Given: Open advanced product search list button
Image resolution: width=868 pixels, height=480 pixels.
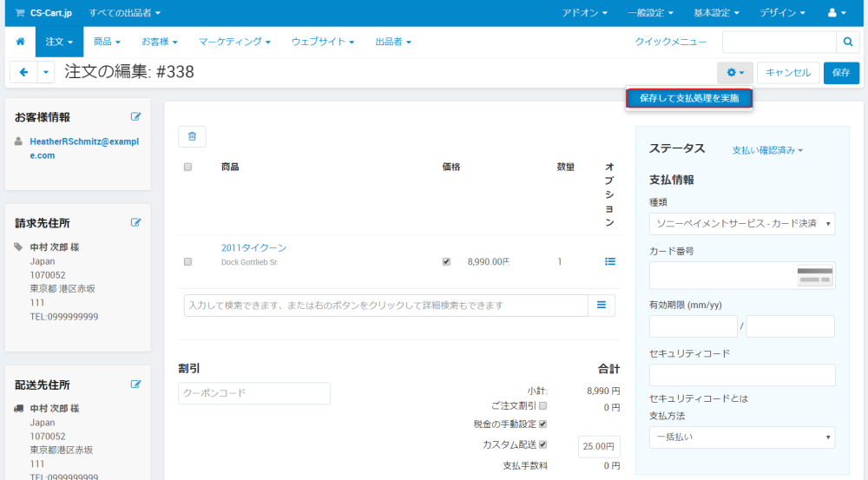Looking at the screenshot, I should coord(602,305).
